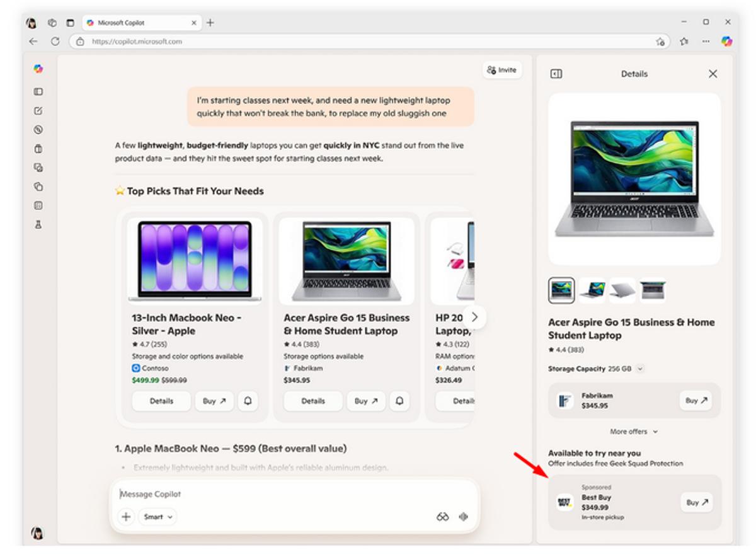Image resolution: width=756 pixels, height=557 pixels.
Task: Expand the Storage Capacity 256 GB dropdown
Action: [x=640, y=369]
